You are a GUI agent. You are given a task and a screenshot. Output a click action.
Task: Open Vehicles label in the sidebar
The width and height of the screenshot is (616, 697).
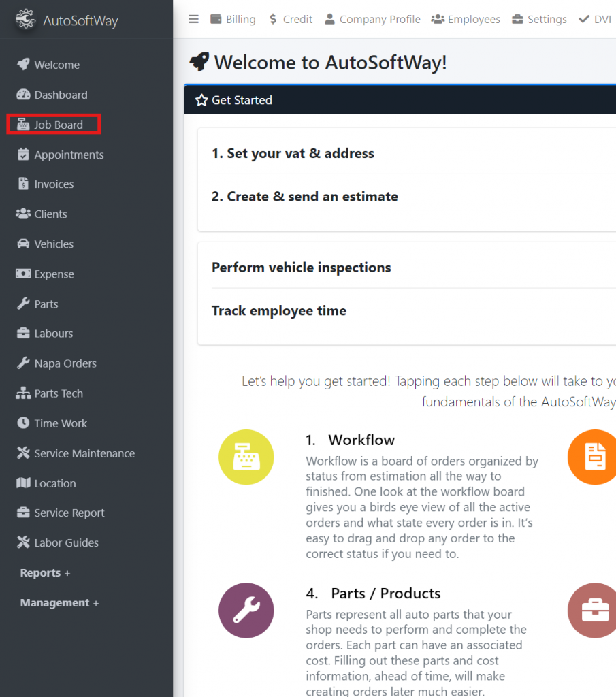point(54,244)
